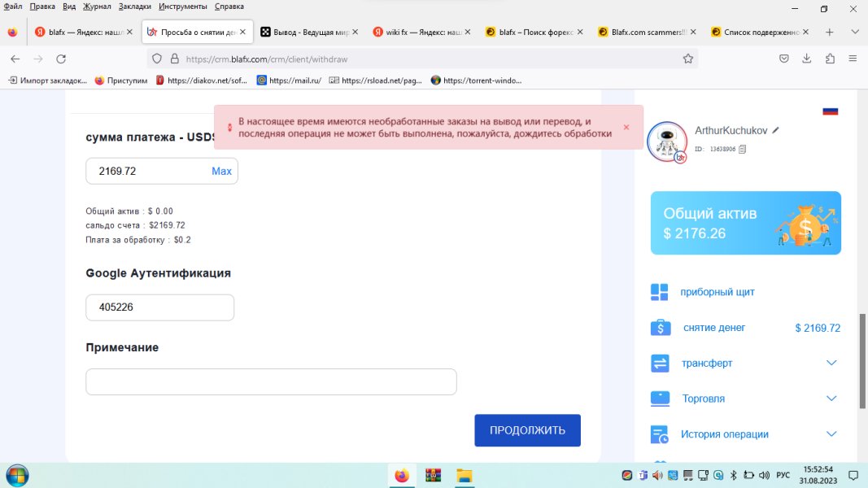Change language via Russian flag
Image resolution: width=868 pixels, height=488 pixels.
[x=830, y=111]
